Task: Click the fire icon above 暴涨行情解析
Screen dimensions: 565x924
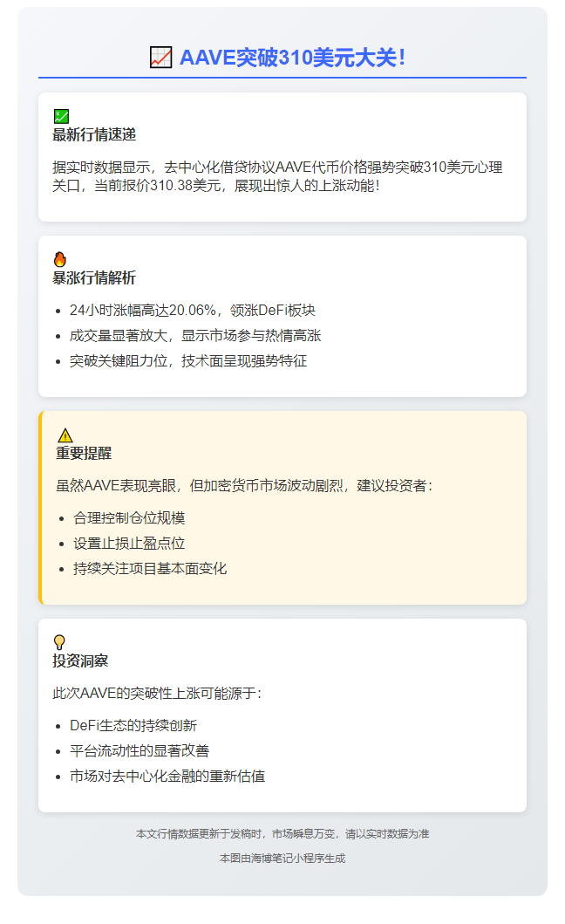Action: tap(60, 259)
